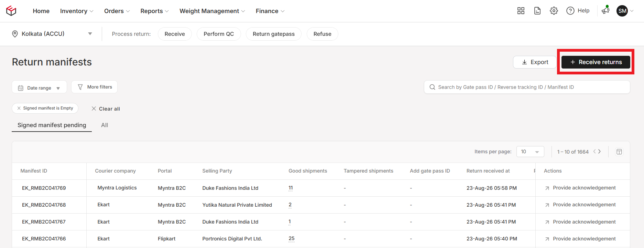This screenshot has height=248, width=644.
Task: Open the Date range dropdown
Action: click(x=39, y=88)
